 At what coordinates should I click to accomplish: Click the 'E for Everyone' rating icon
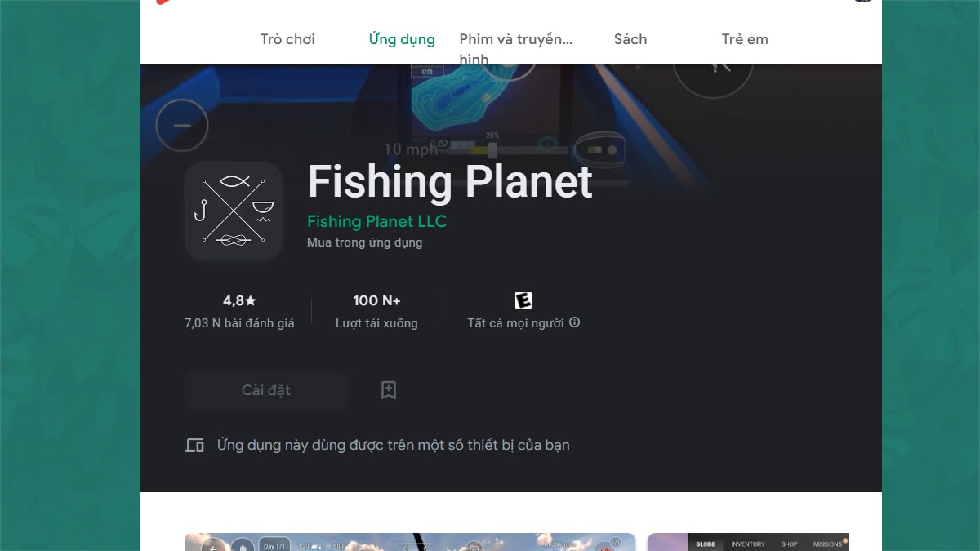(x=523, y=300)
